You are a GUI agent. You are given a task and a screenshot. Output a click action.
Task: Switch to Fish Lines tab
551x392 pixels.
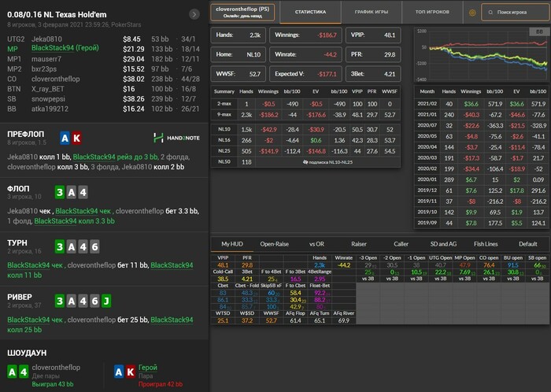[x=486, y=244]
